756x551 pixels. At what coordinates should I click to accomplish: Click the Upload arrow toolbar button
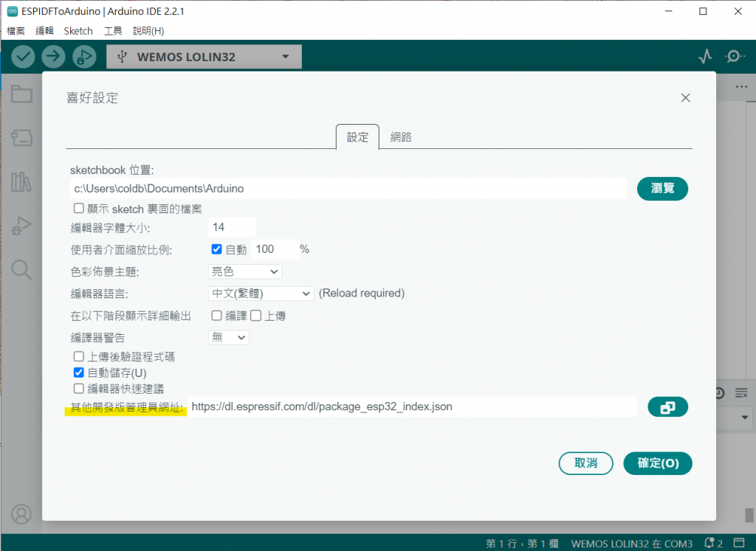53,56
